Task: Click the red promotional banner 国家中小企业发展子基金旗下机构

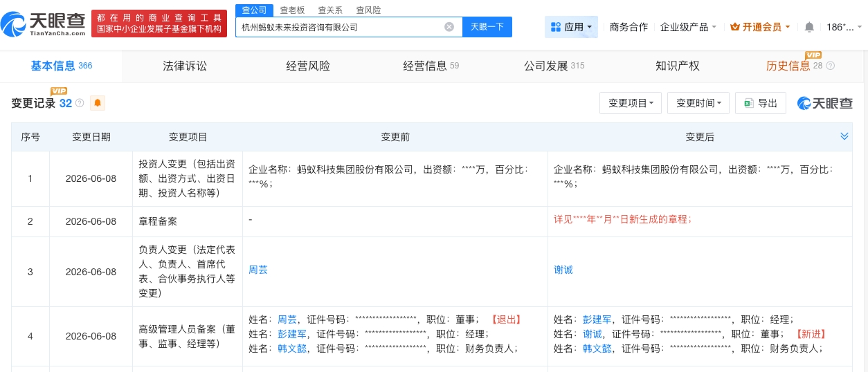Action: (x=159, y=24)
